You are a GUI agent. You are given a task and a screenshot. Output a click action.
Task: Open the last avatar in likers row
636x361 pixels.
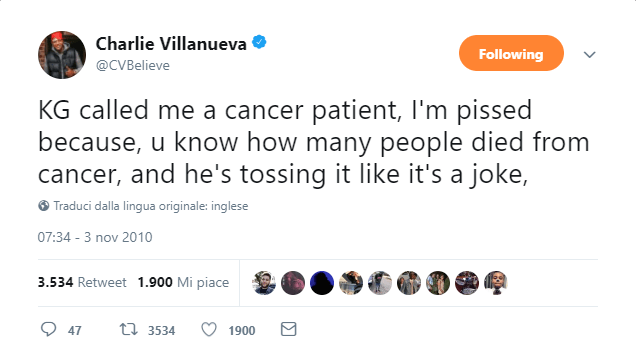pyautogui.click(x=496, y=283)
